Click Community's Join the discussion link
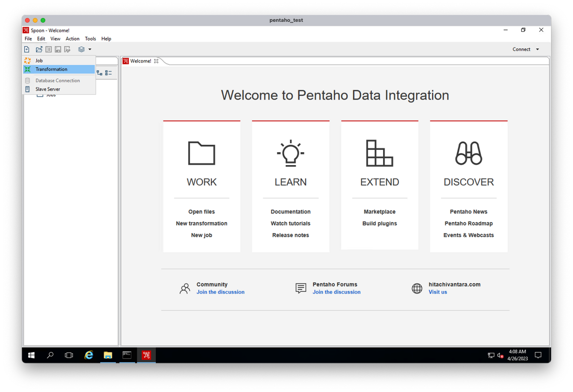Screen dimensions: 573x392 (220, 292)
